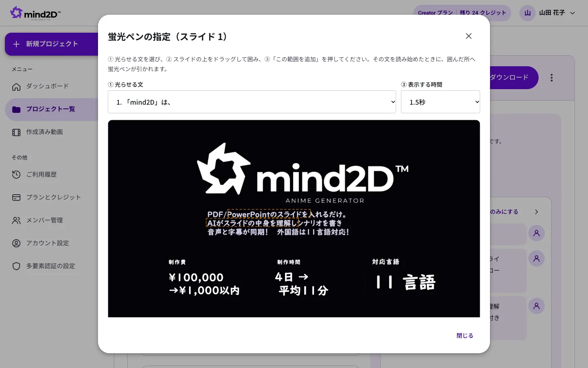Close the highlighter dialog with X
The image size is (588, 368).
point(469,36)
